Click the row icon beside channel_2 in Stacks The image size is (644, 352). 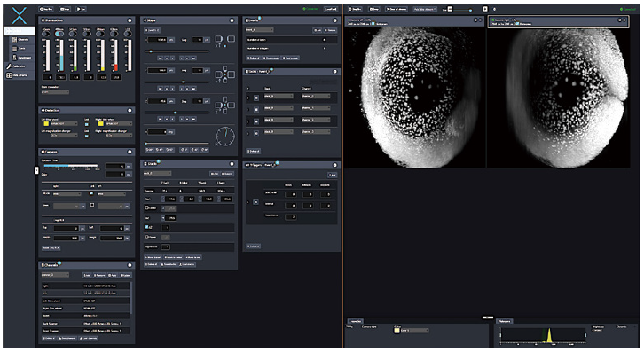tap(256, 121)
